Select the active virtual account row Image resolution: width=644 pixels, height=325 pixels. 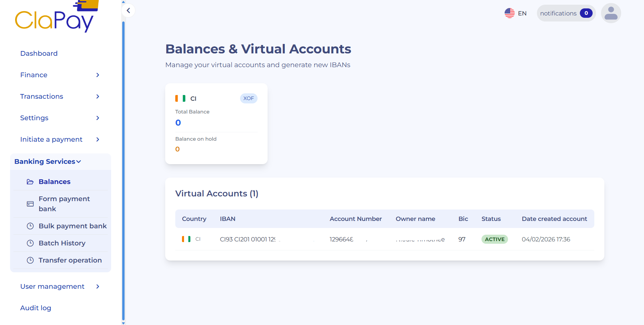tap(369, 239)
